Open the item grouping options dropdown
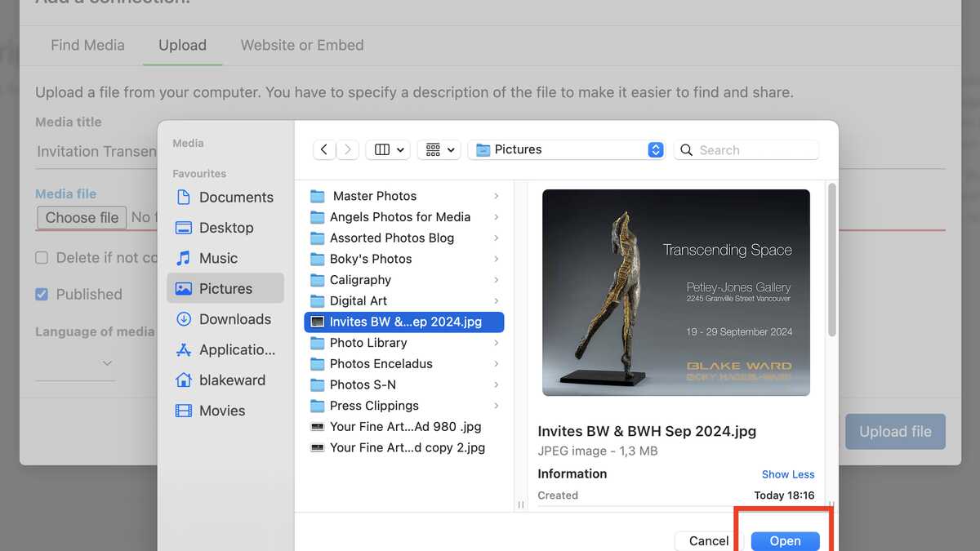 (x=439, y=149)
